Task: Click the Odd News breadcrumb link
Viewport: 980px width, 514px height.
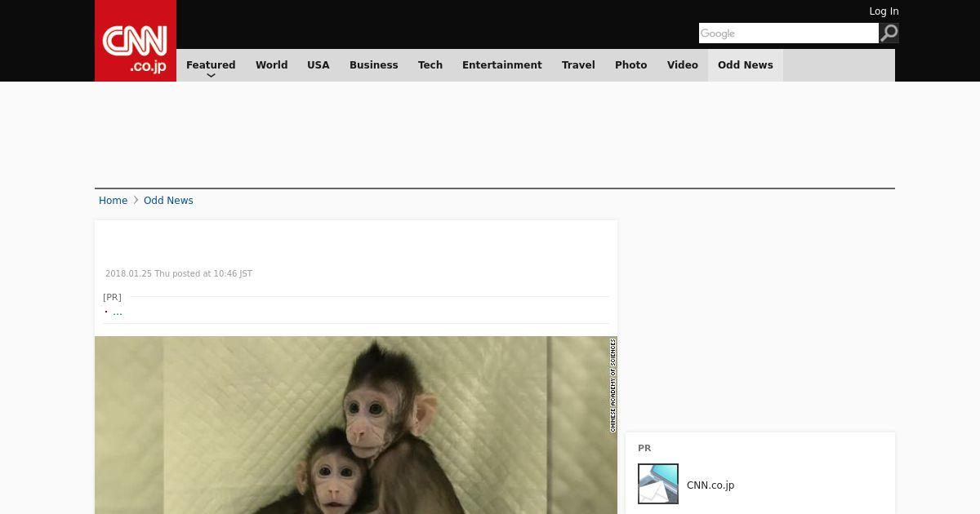Action: (168, 201)
